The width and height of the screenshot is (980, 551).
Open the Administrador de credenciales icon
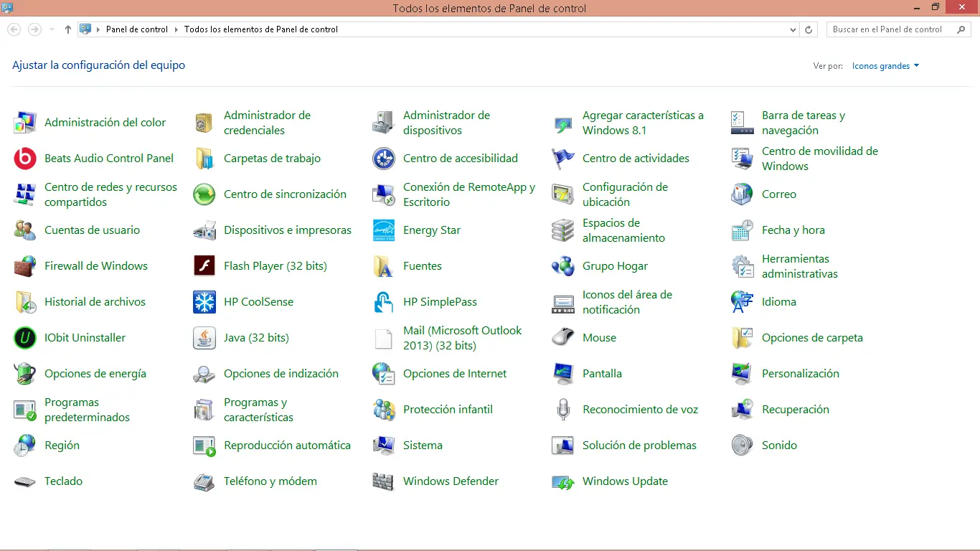(x=204, y=123)
